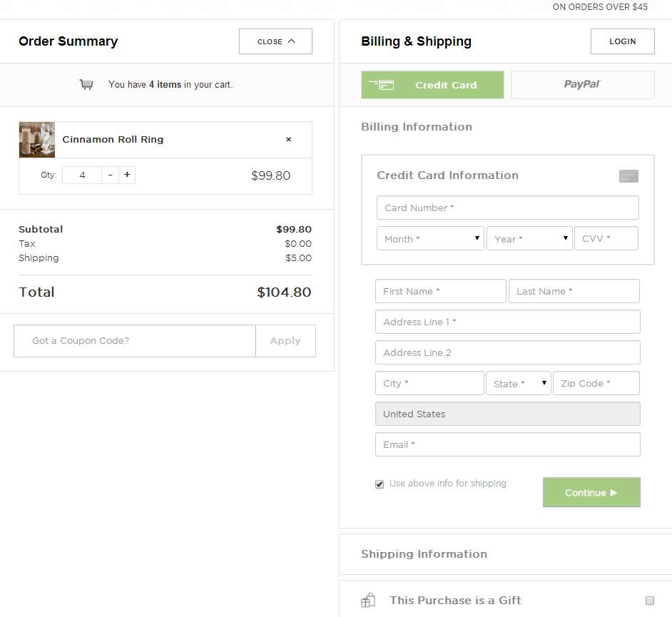Click the credit card icon in card information
Viewport: 672px width, 617px height.
628,176
